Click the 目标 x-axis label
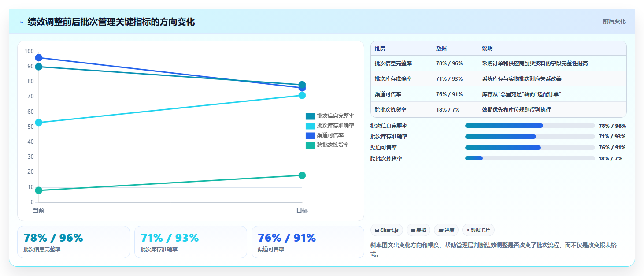 302,211
